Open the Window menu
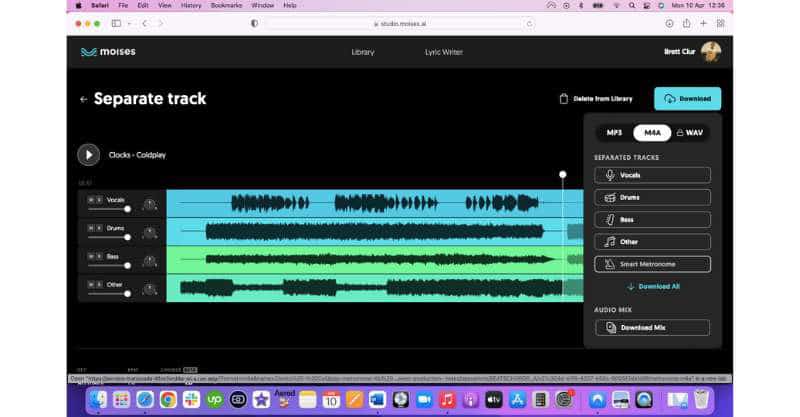 coord(262,5)
